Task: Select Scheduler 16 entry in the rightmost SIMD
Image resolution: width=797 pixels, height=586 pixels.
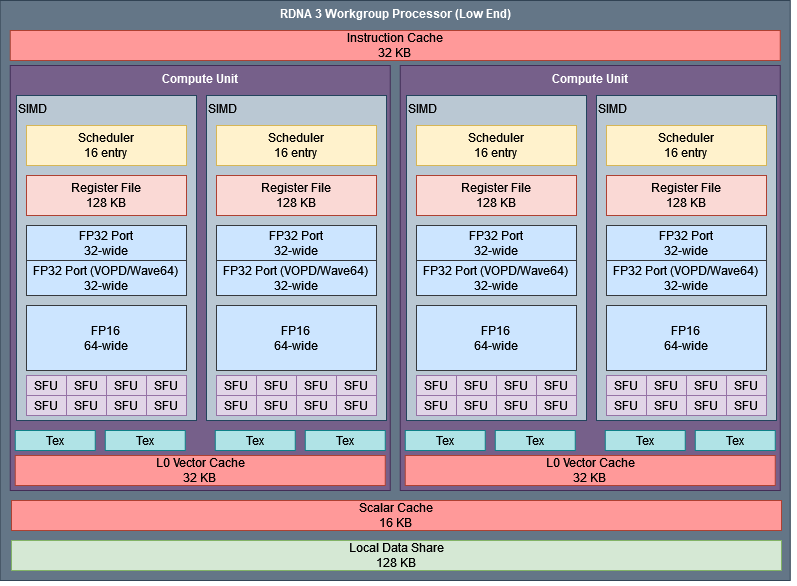Action: (686, 145)
